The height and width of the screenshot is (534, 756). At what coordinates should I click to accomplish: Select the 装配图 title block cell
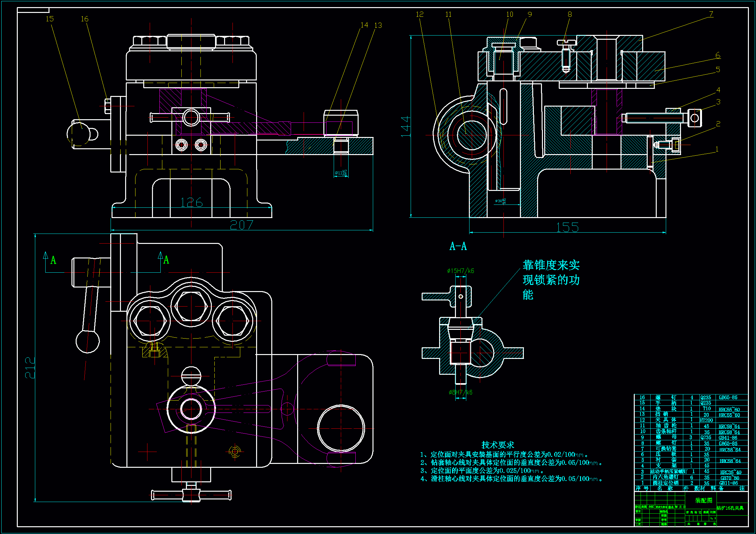(x=703, y=500)
